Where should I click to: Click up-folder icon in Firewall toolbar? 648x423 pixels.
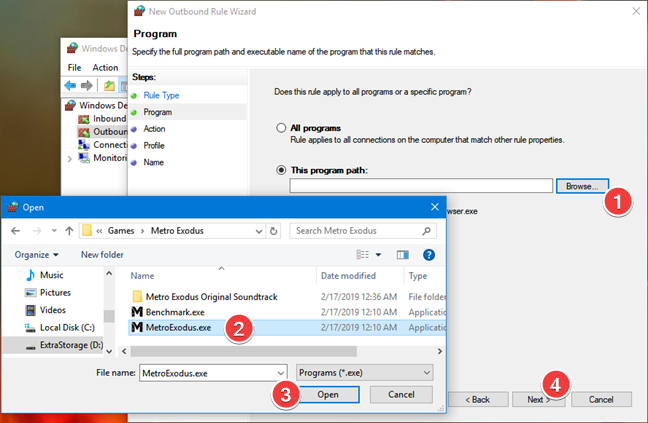(109, 86)
